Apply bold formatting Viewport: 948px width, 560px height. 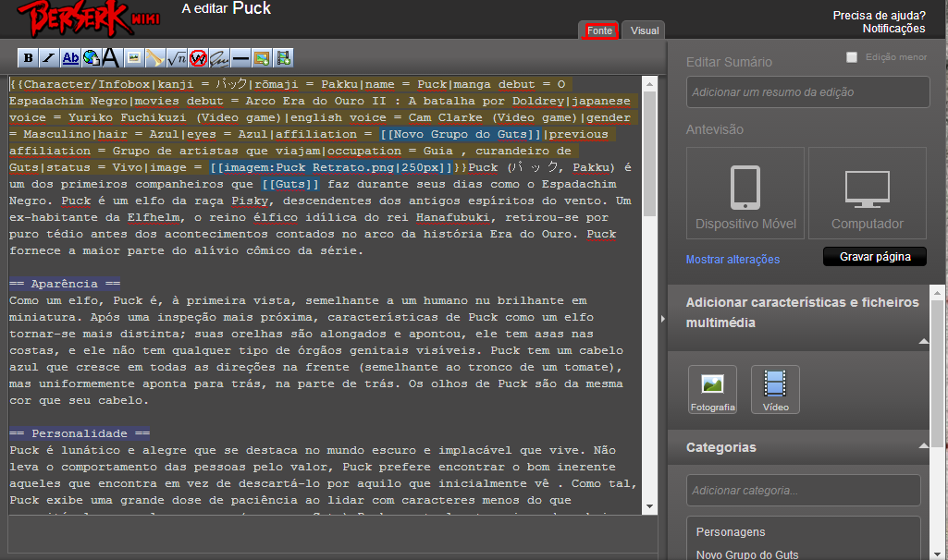[28, 58]
